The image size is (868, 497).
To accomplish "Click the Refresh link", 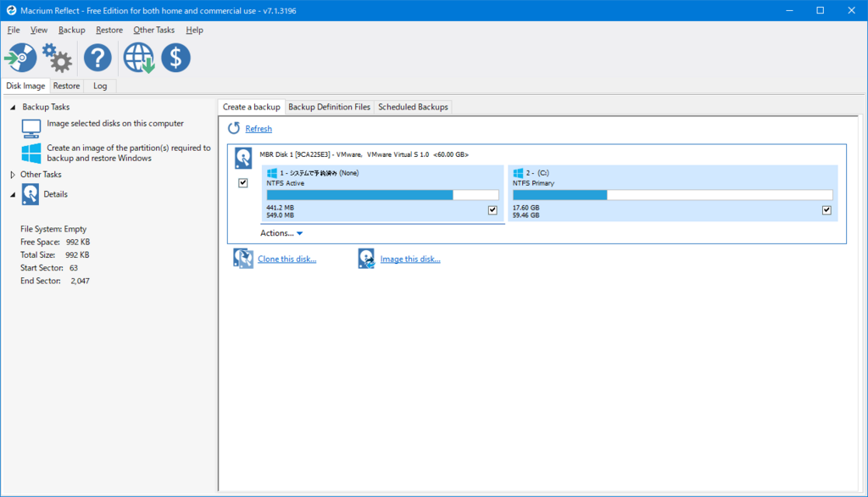I will click(x=259, y=129).
